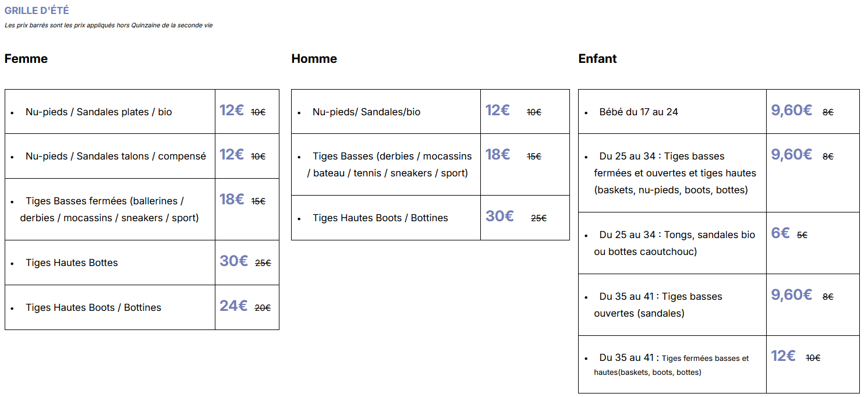This screenshot has width=868, height=397.
Task: Click Homme Nu-pieds/ Sandales/bio text
Action: tap(366, 112)
